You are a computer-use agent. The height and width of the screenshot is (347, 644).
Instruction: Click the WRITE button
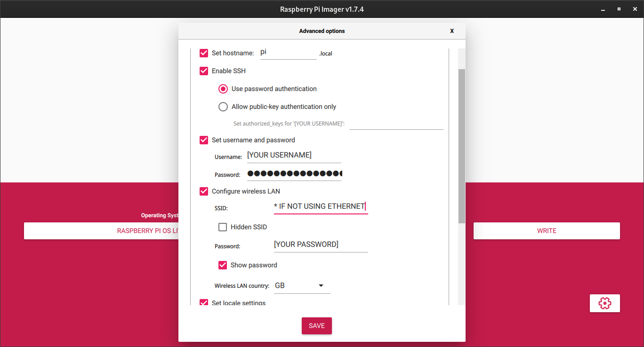pyautogui.click(x=547, y=231)
